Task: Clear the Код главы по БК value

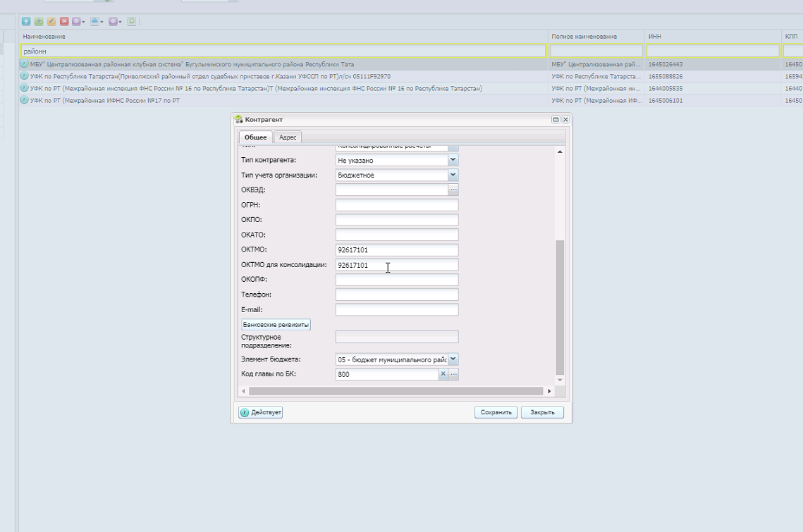Action: click(443, 374)
